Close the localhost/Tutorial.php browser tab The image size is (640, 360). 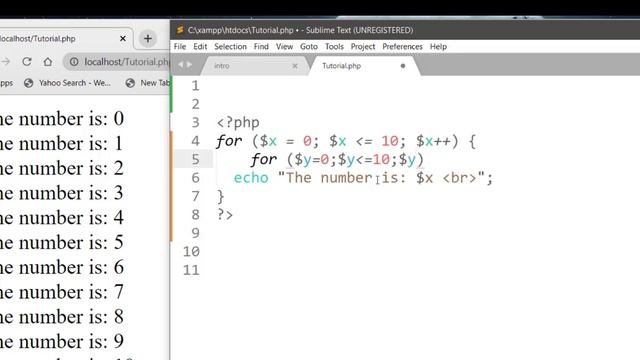point(123,38)
